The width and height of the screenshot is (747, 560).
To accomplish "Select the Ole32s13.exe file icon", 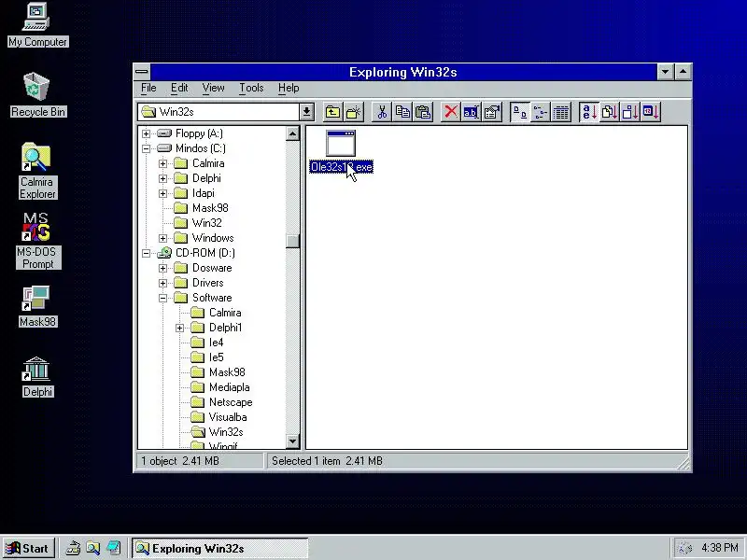I will [x=341, y=144].
